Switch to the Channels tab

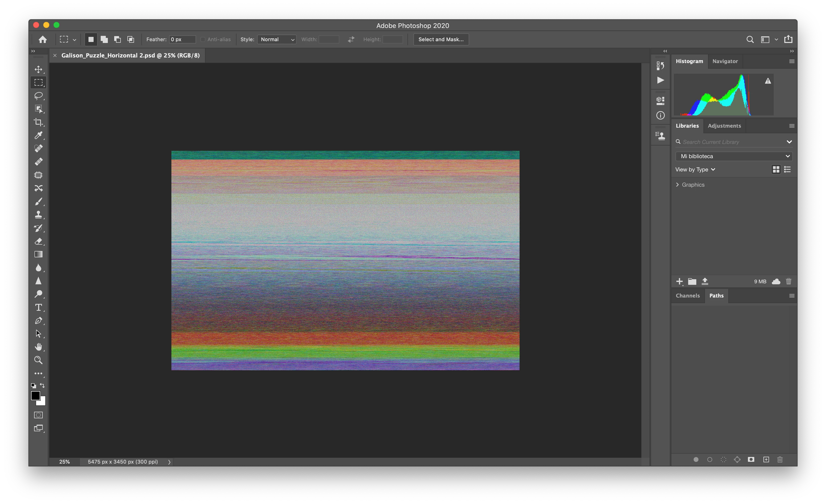tap(688, 295)
